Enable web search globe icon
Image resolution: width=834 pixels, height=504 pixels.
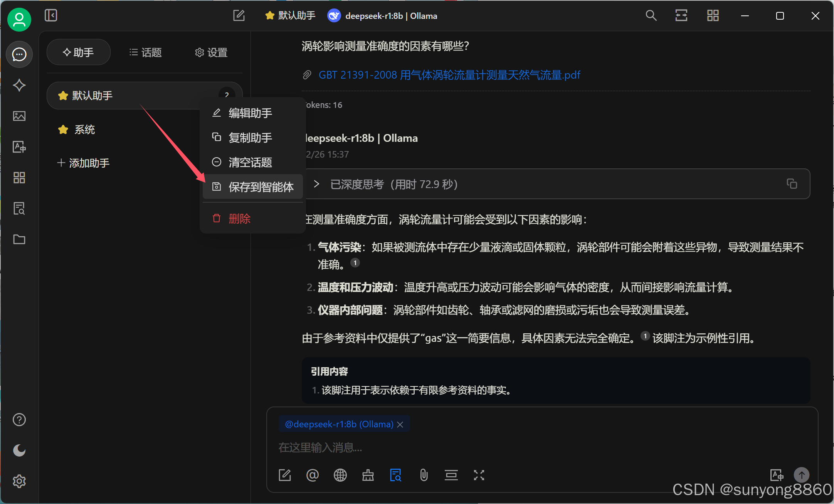[x=340, y=475]
